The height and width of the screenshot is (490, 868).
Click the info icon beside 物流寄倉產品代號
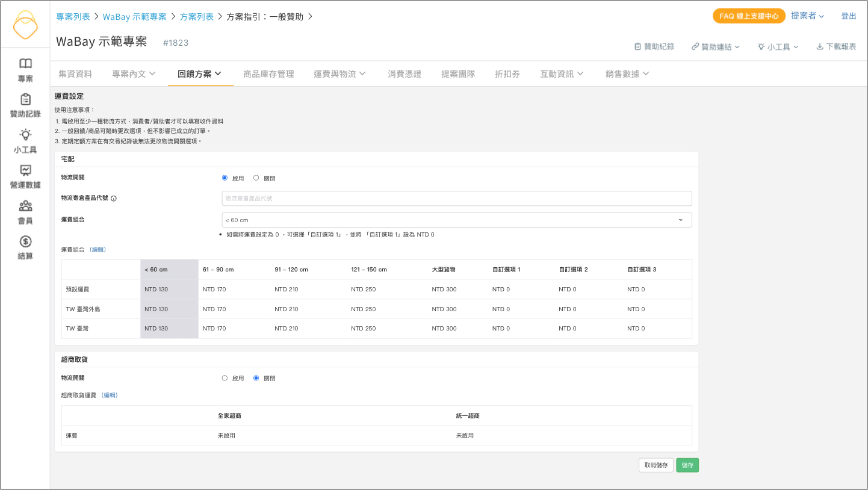(x=114, y=198)
